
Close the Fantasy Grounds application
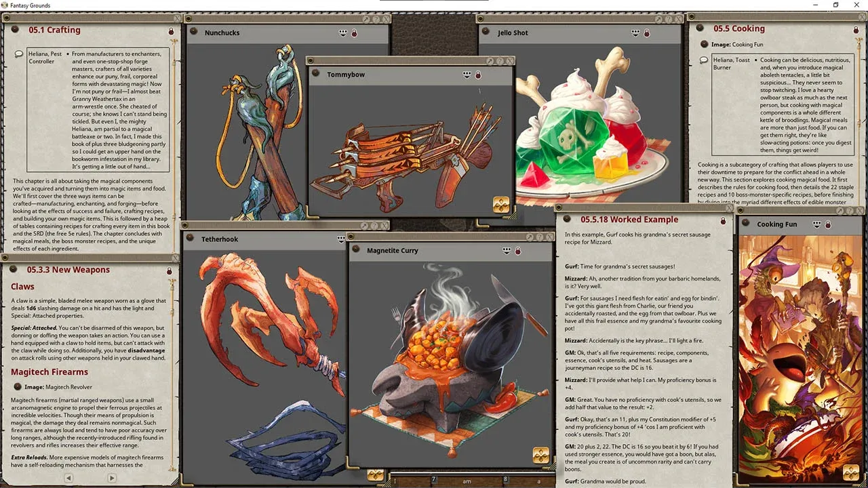pyautogui.click(x=856, y=5)
